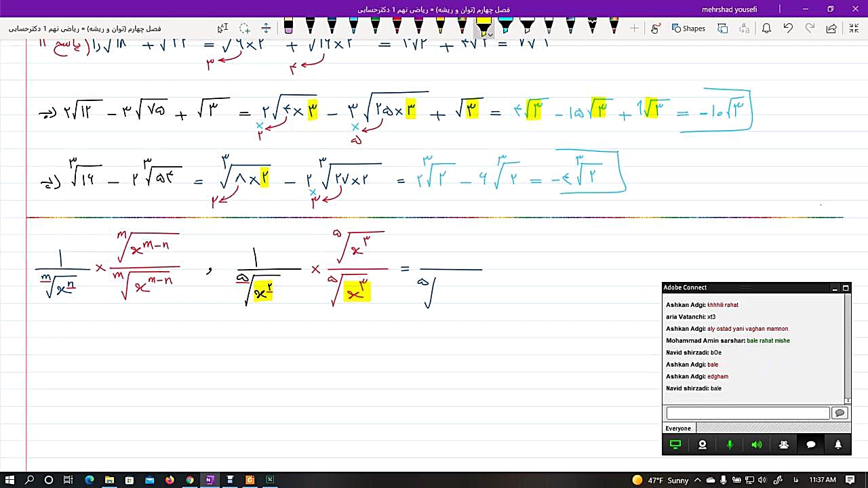Open the Shapes gallery
The height and width of the screenshot is (488, 868).
pos(688,28)
